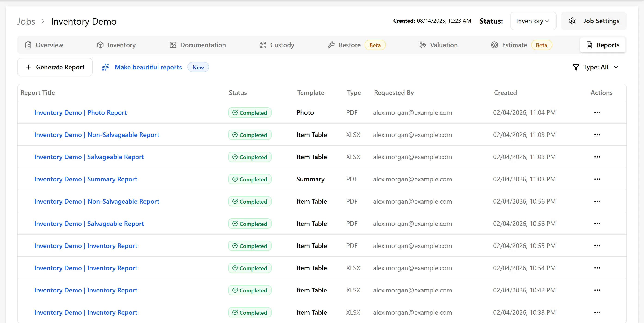Open actions for 10:54 PM Inventory Report
The width and height of the screenshot is (644, 323).
tap(597, 268)
